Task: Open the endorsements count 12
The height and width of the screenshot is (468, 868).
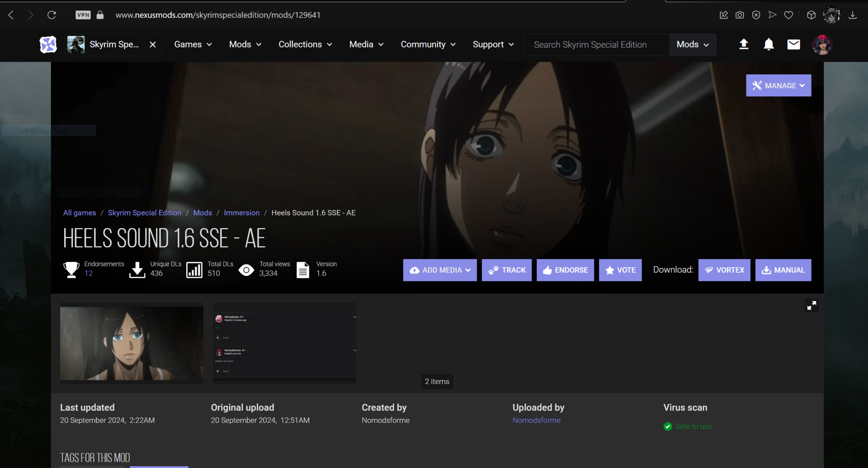Action: pyautogui.click(x=89, y=273)
